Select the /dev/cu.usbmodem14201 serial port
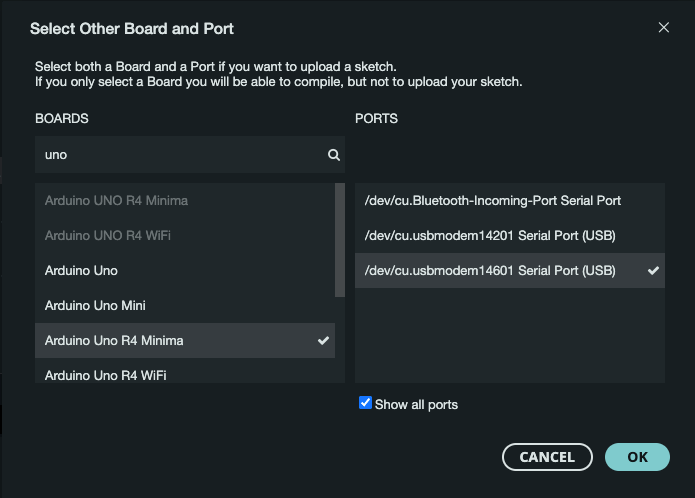695x498 pixels. pyautogui.click(x=490, y=236)
